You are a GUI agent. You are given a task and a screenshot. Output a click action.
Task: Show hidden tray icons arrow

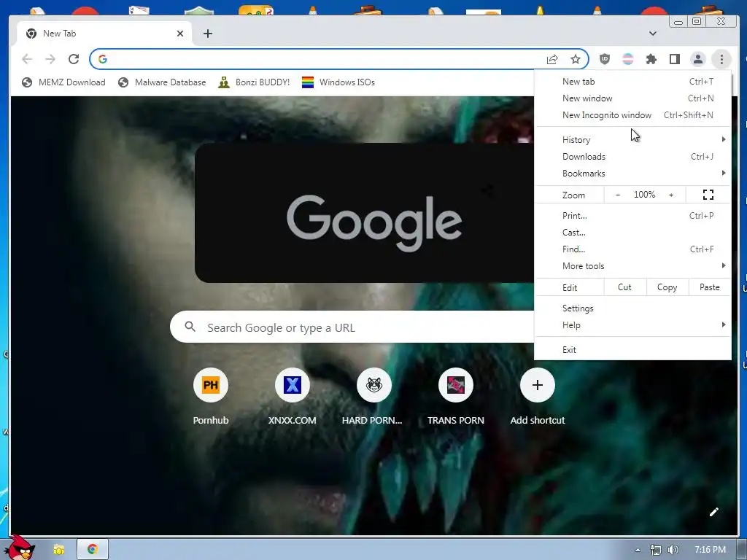[638, 550]
